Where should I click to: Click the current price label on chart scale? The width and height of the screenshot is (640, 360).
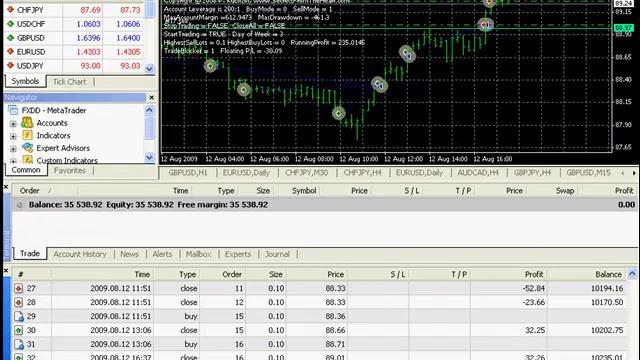point(623,28)
